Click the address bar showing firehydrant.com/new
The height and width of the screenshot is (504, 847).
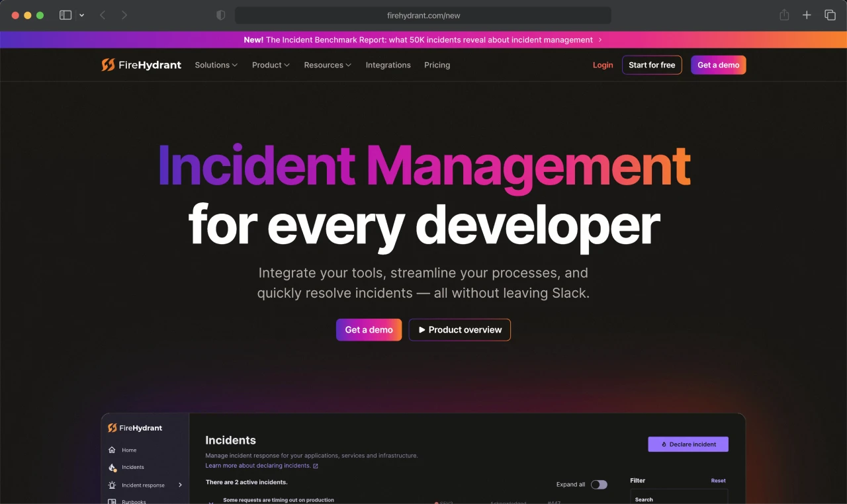423,15
